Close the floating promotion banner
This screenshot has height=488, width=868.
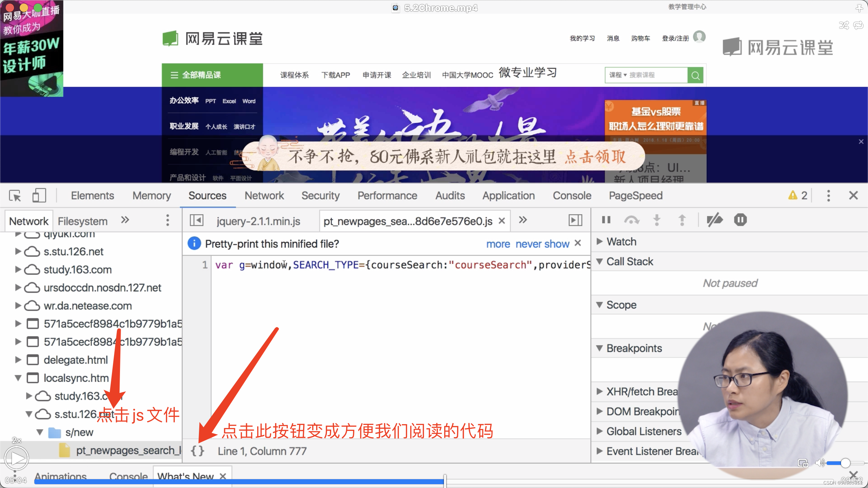pyautogui.click(x=861, y=142)
